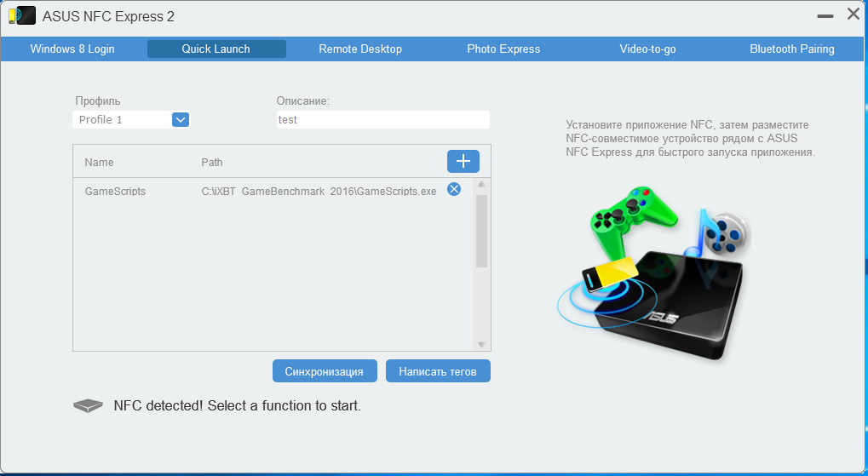Image resolution: width=868 pixels, height=476 pixels.
Task: Add a new application with plus button
Action: (463, 161)
